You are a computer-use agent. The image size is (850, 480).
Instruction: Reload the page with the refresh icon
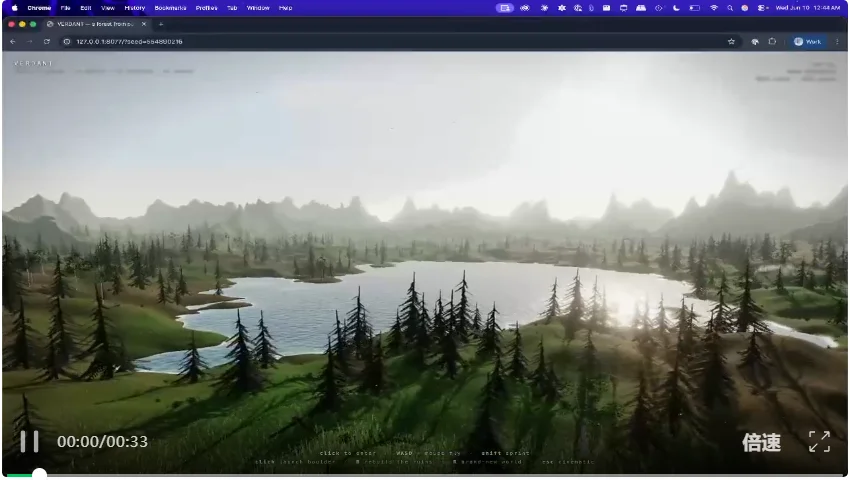(x=47, y=41)
